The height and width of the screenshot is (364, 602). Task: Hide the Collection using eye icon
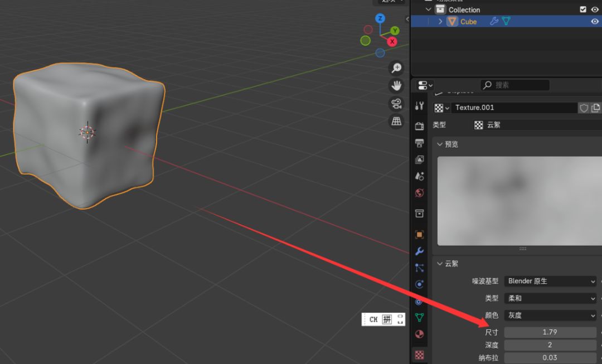coord(595,9)
